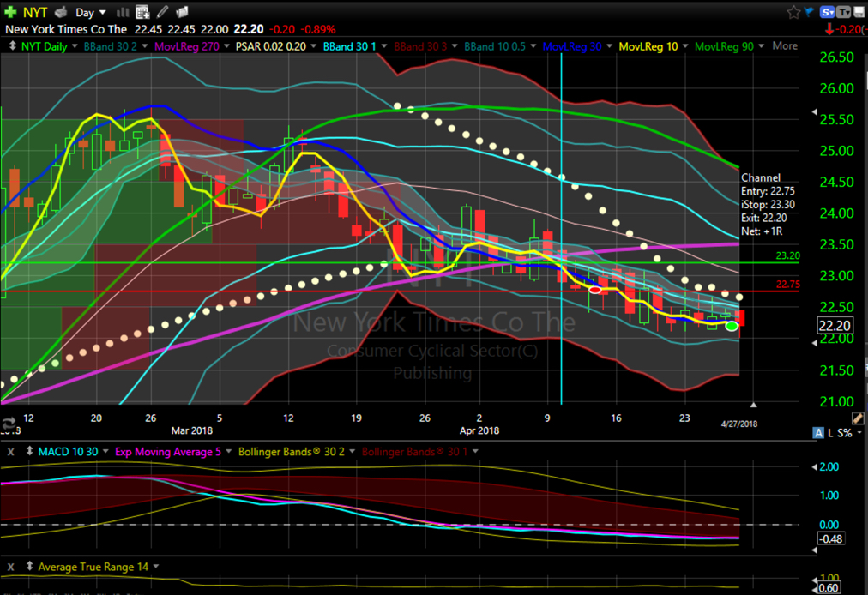
Task: Click the -0.89% change value
Action: pyautogui.click(x=318, y=29)
